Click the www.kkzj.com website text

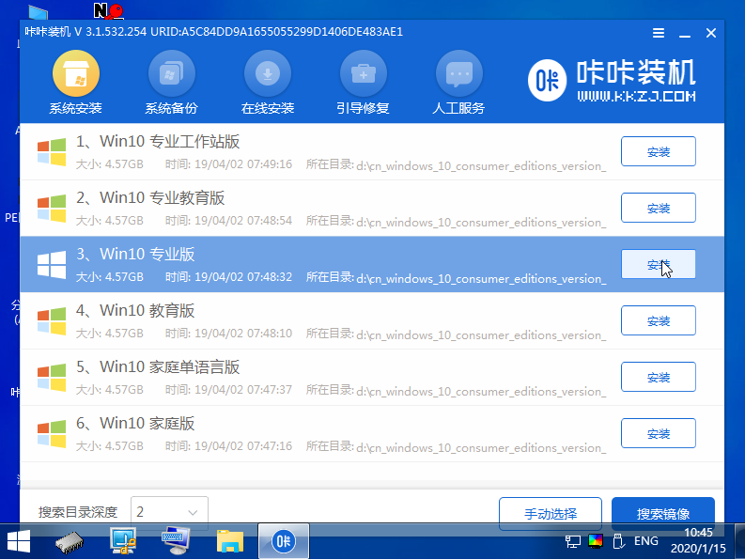pos(637,96)
